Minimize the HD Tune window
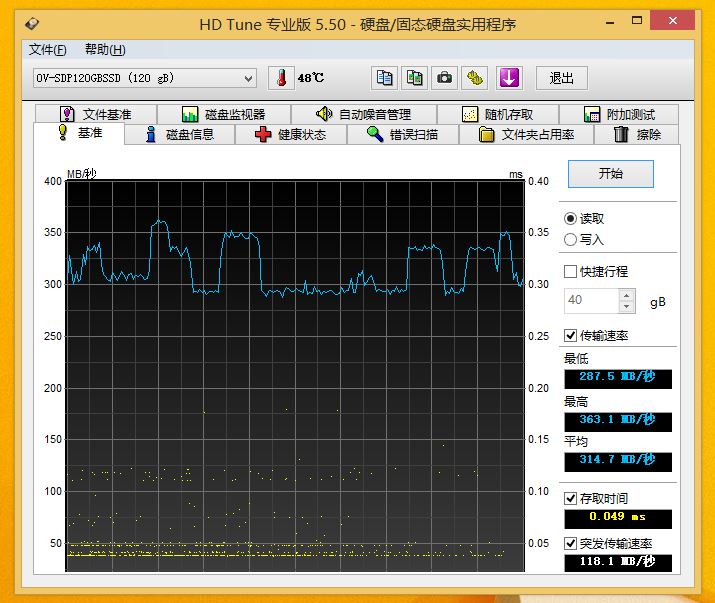715x603 pixels. pyautogui.click(x=610, y=21)
